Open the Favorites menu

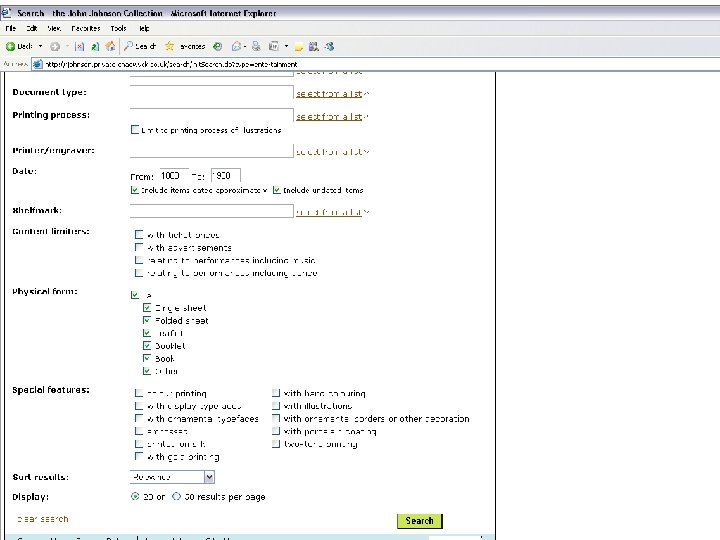click(86, 28)
